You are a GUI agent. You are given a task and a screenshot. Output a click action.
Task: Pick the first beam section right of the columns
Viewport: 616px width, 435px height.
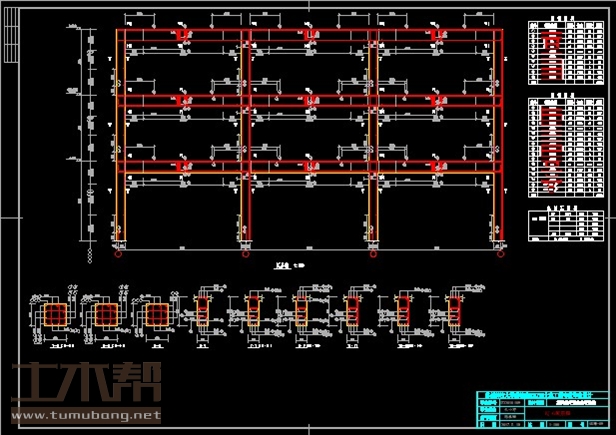(203, 312)
